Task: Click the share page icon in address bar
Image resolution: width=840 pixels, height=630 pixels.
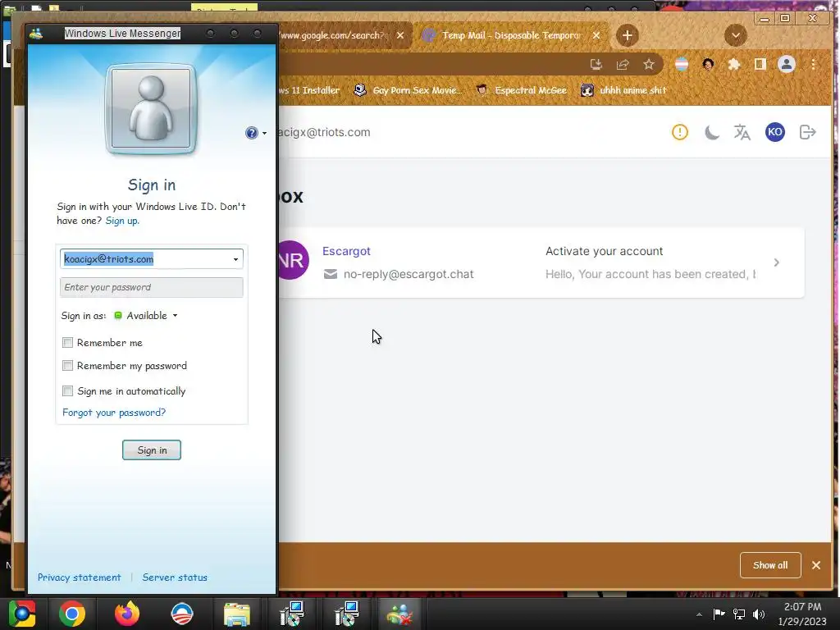Action: pyautogui.click(x=623, y=65)
